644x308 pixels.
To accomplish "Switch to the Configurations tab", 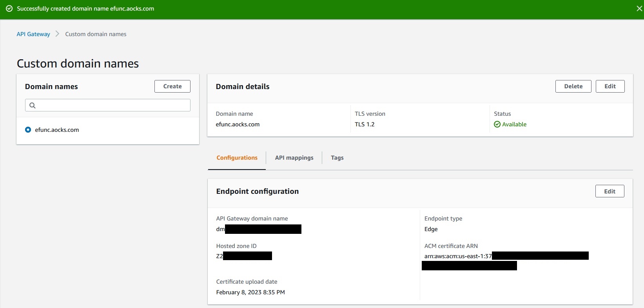I will click(237, 158).
